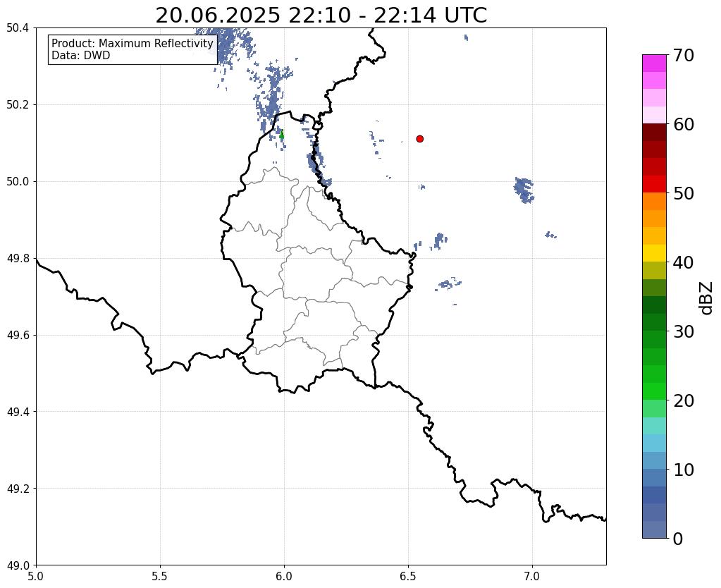Click the colorbar tick label 10
This screenshot has height=588, width=721.
coord(684,470)
